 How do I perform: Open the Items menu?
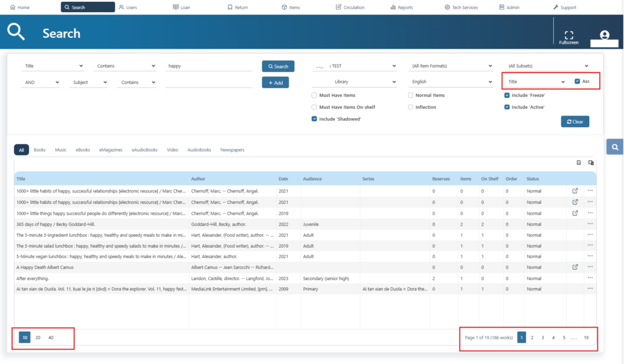291,7
